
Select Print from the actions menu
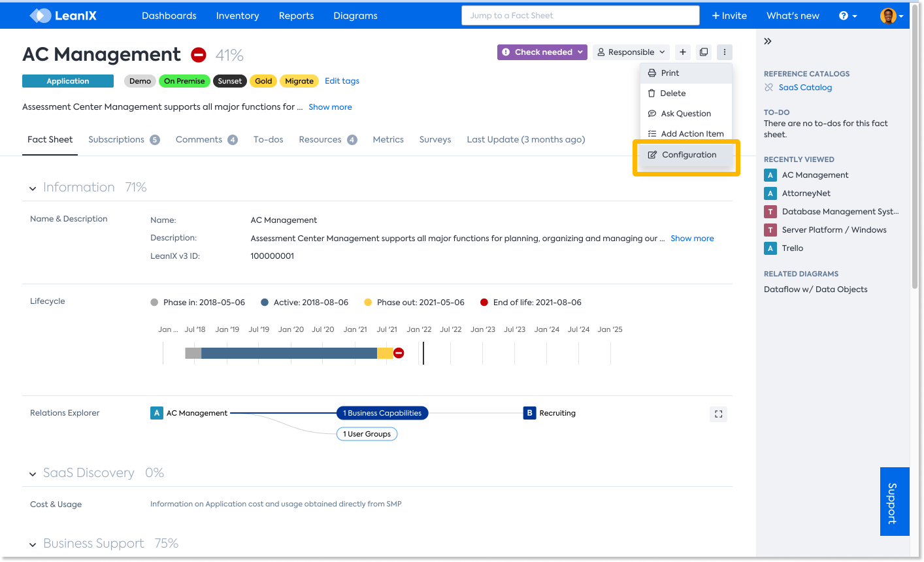click(x=686, y=73)
